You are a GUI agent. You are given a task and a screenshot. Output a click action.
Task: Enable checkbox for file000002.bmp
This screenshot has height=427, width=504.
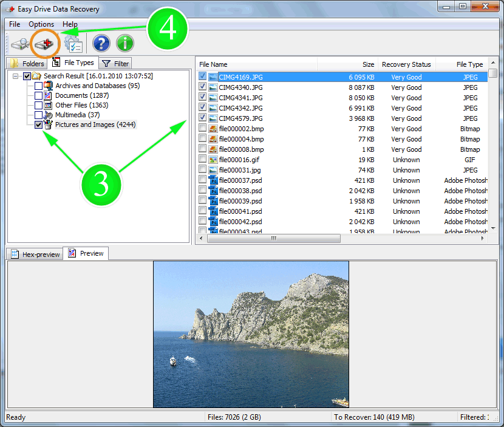click(x=203, y=129)
